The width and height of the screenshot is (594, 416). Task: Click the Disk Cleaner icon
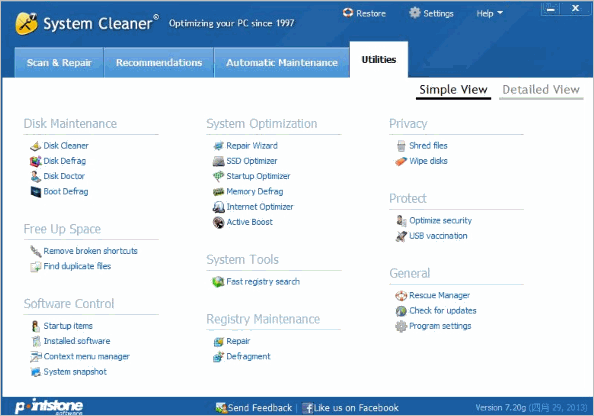tap(36, 146)
